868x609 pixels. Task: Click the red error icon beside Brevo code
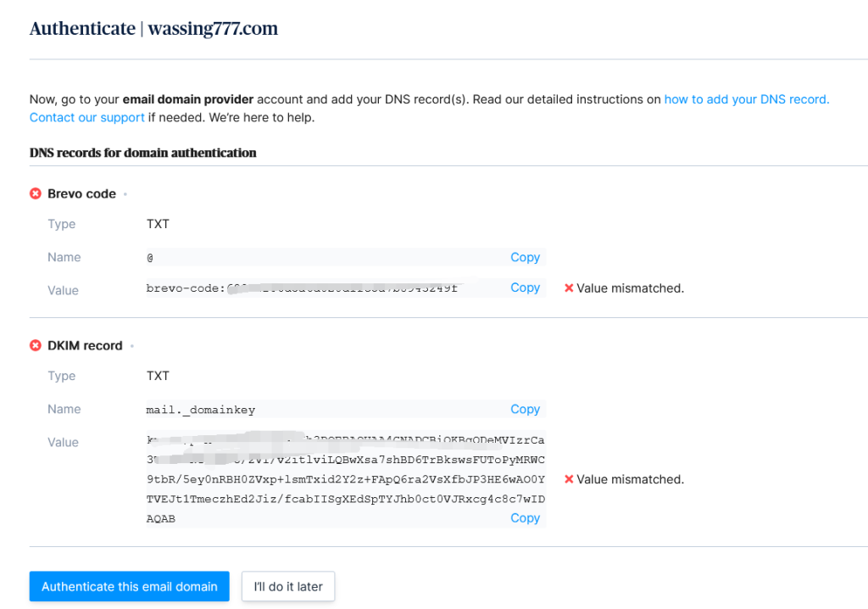[36, 193]
